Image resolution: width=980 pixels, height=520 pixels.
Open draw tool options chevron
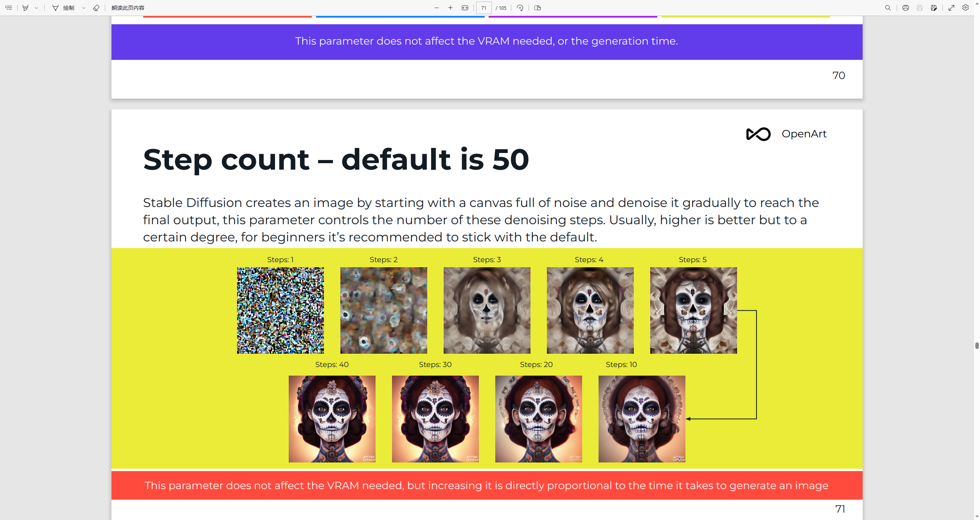tap(84, 8)
